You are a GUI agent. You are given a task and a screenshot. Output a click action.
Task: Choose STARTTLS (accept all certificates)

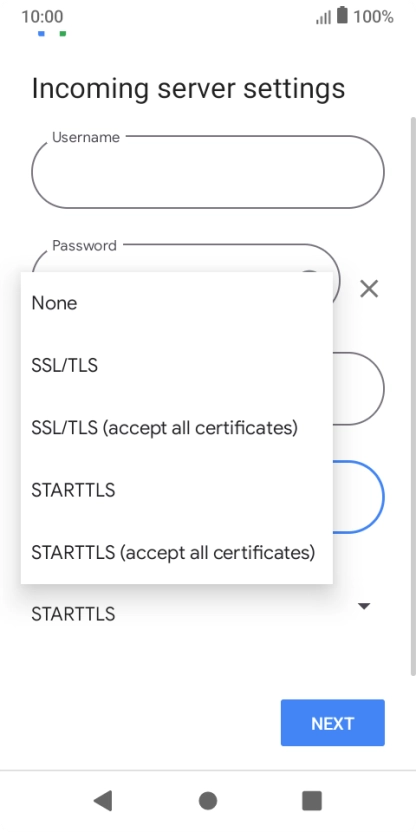[177, 553]
